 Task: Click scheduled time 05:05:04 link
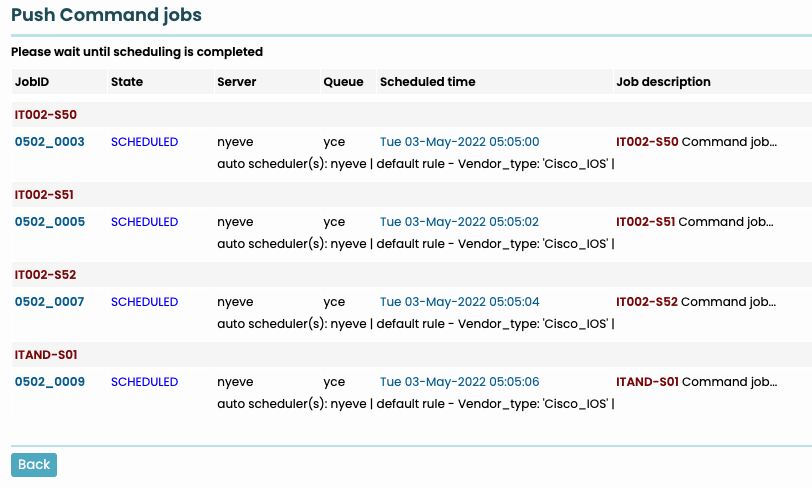[459, 302]
